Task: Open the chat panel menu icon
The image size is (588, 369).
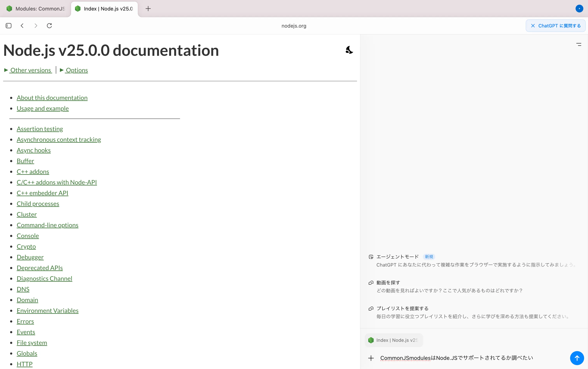Action: click(x=579, y=44)
